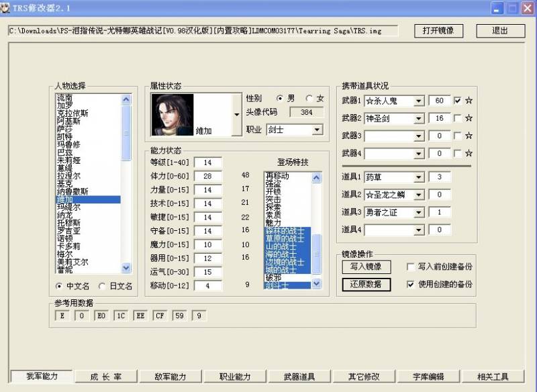Select the 女 gender radio button

[309, 98]
